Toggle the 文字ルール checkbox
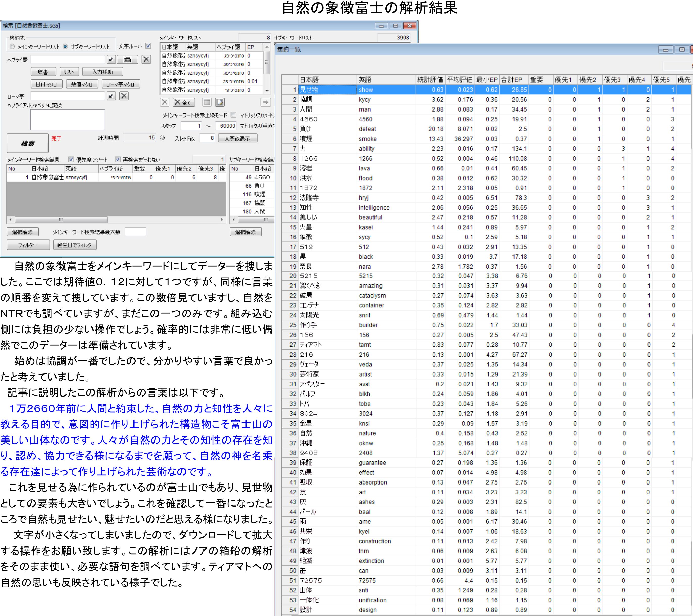Screen dimensions: 693x616 pos(148,46)
